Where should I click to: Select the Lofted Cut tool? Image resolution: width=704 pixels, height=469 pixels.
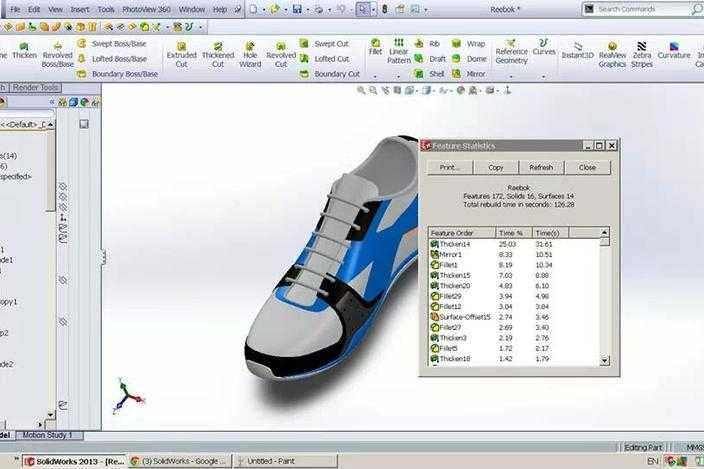point(325,59)
